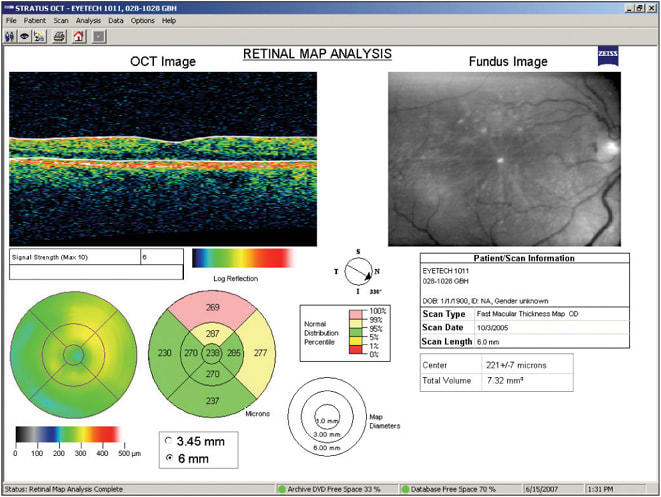
Task: Click the status bar time 1:31 PM
Action: 600,489
